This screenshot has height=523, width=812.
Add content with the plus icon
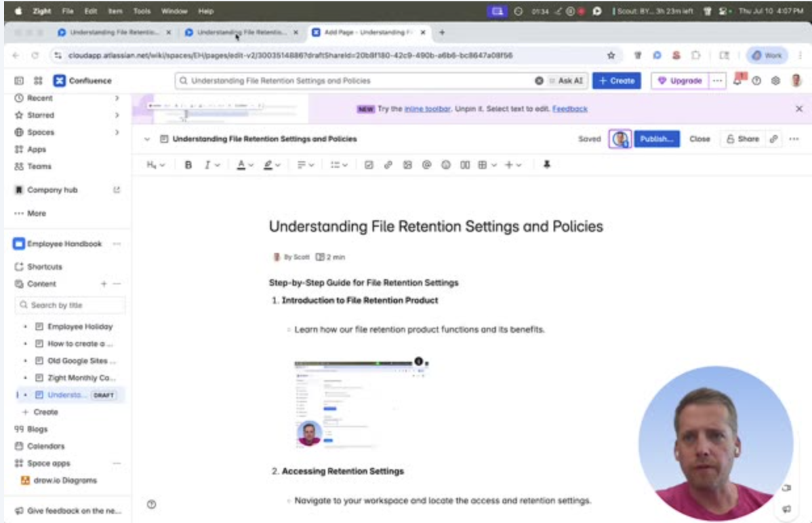pos(103,284)
